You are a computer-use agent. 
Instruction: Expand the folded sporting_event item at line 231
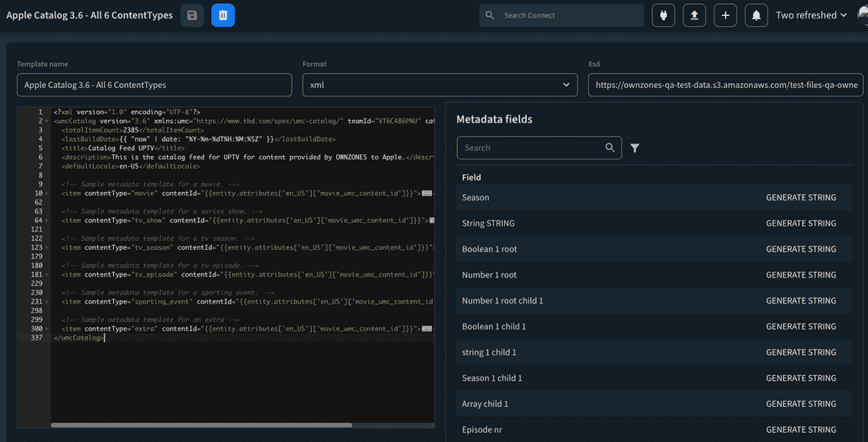pos(46,302)
